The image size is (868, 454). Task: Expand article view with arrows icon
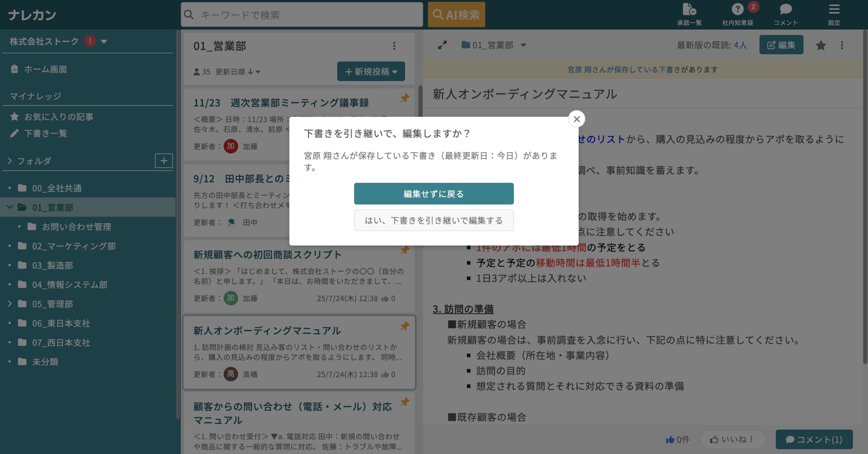(x=442, y=45)
